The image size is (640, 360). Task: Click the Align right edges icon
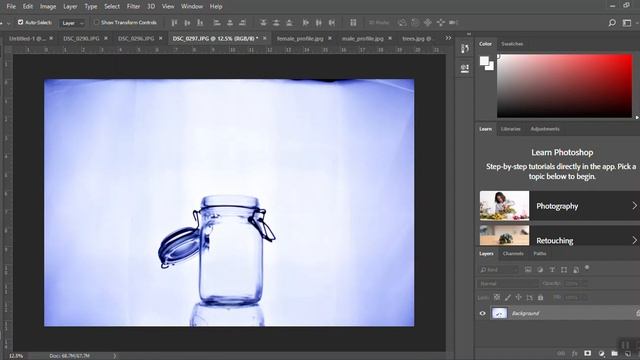242,23
